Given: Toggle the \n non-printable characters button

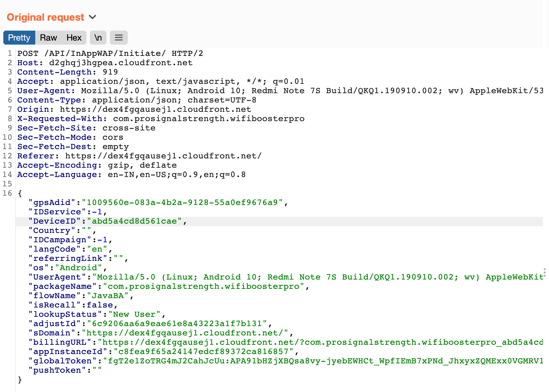Looking at the screenshot, I should [x=98, y=38].
